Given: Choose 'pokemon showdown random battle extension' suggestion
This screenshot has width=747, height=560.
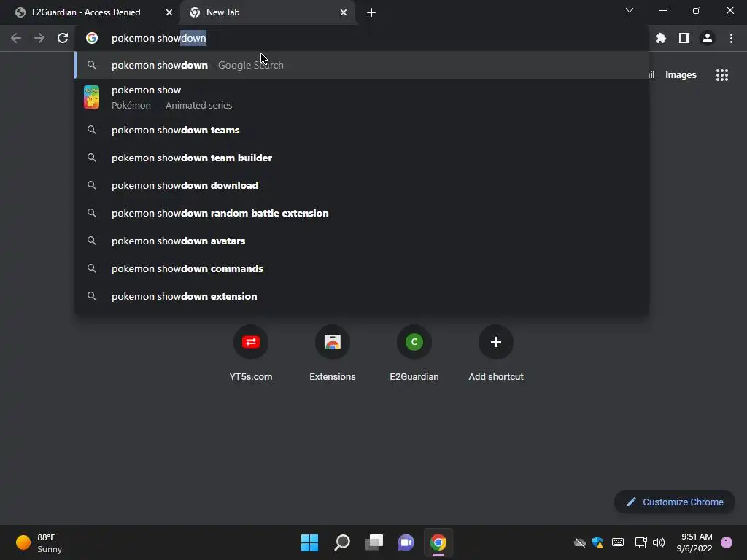Looking at the screenshot, I should [x=362, y=213].
